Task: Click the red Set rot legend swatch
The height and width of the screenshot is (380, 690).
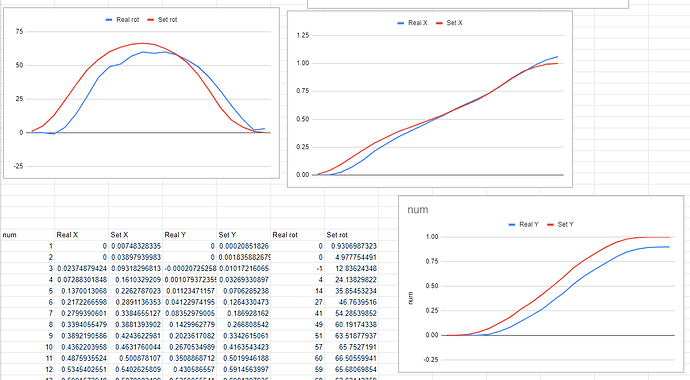Action: [x=150, y=20]
